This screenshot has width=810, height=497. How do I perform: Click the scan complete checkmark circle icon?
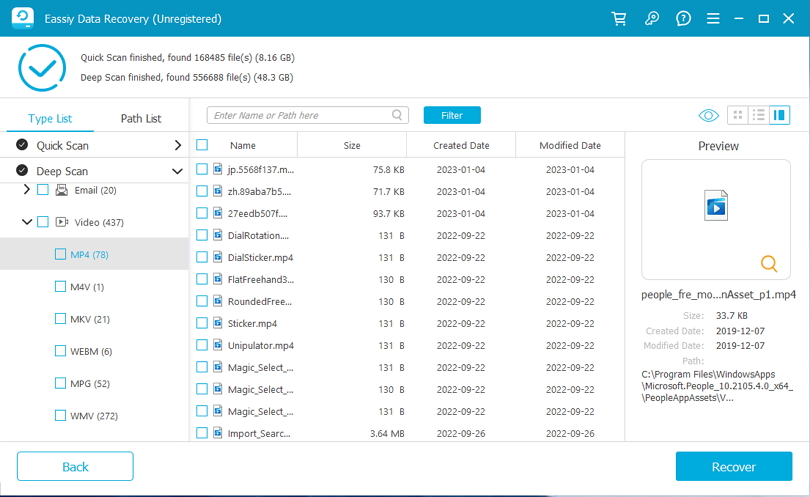42,68
